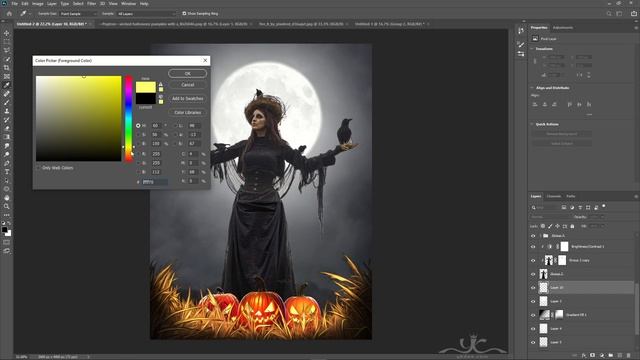Select the Horizontal Type tool
640x360 pixels.
[7, 171]
